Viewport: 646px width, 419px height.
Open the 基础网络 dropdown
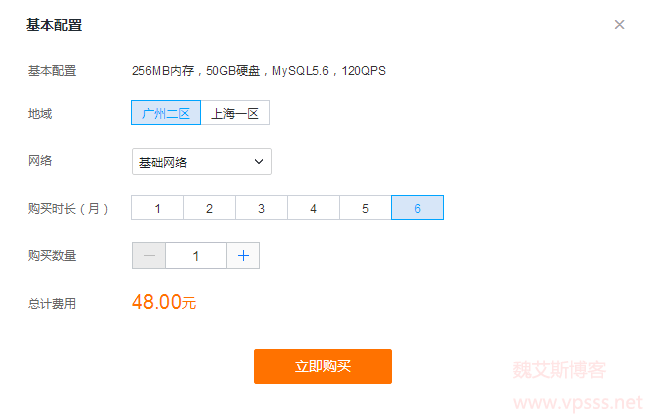[202, 162]
